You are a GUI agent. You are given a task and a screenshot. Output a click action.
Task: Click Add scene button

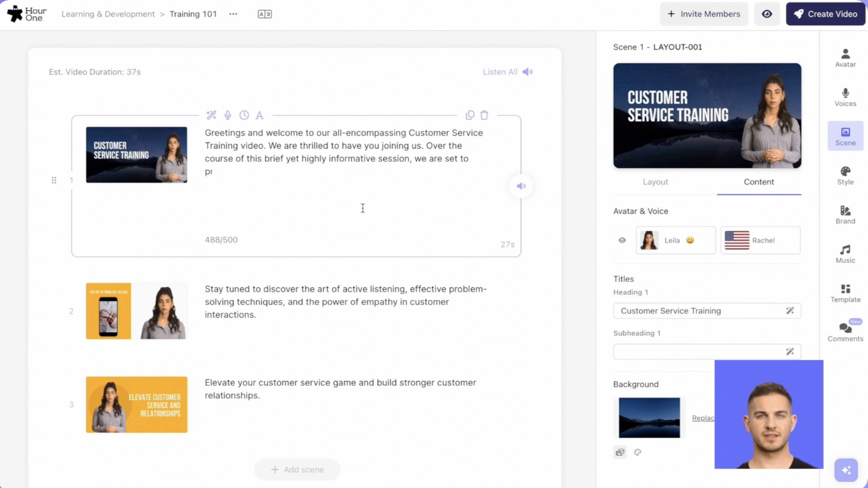tap(297, 470)
